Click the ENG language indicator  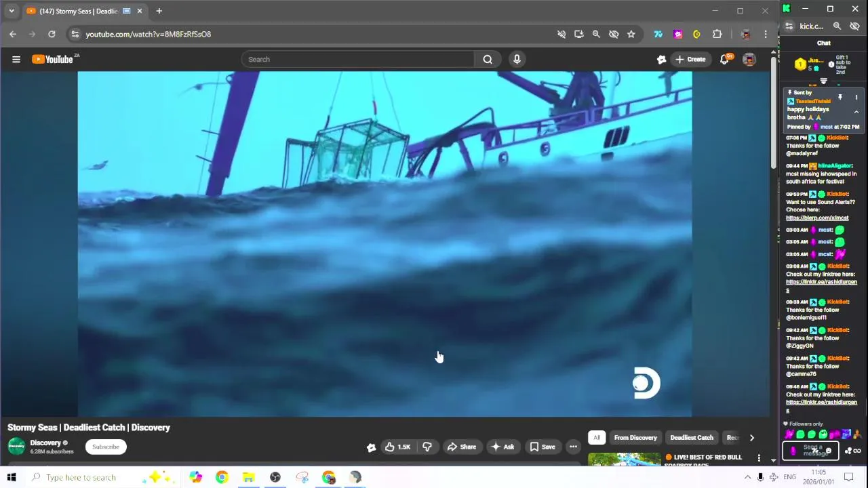(789, 477)
